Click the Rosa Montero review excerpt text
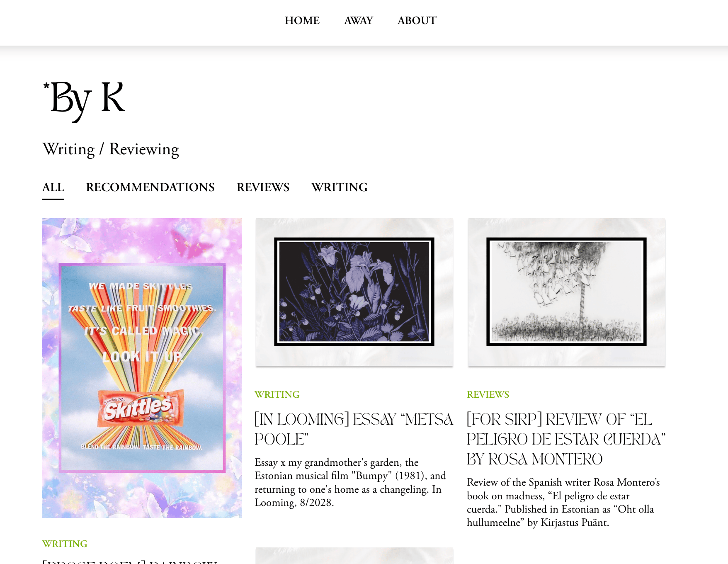 click(563, 502)
